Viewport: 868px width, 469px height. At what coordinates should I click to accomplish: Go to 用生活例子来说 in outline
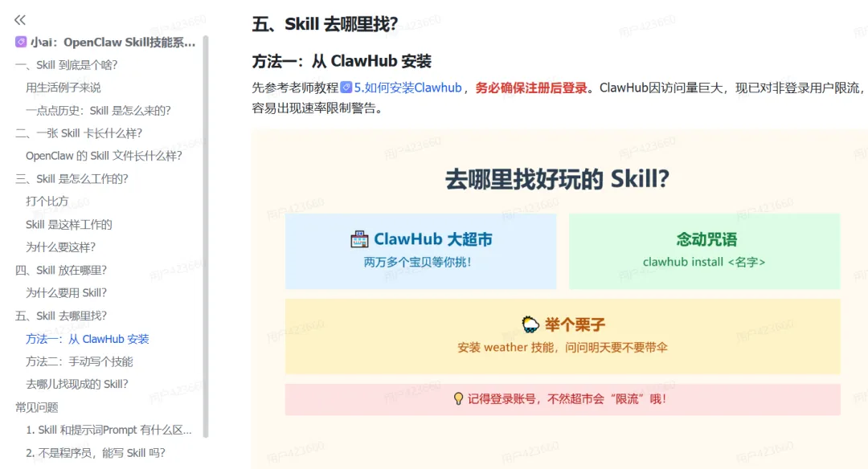63,88
